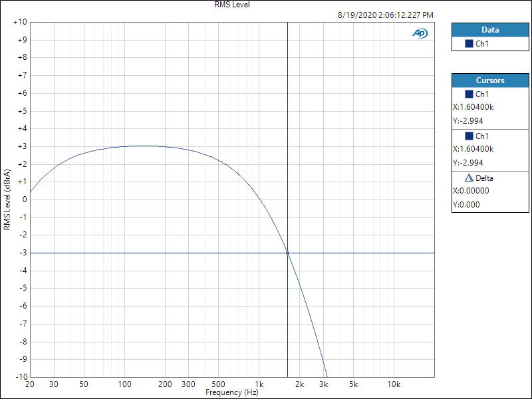Click the Cursors panel header
This screenshot has width=532, height=399.
coord(490,80)
